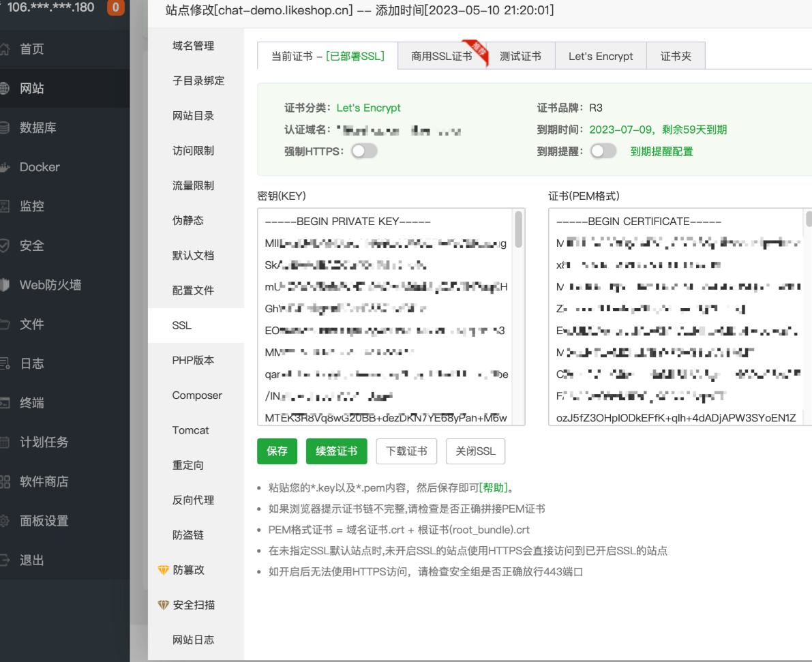Click the database icon in sidebar
The width and height of the screenshot is (812, 662).
pos(4,127)
